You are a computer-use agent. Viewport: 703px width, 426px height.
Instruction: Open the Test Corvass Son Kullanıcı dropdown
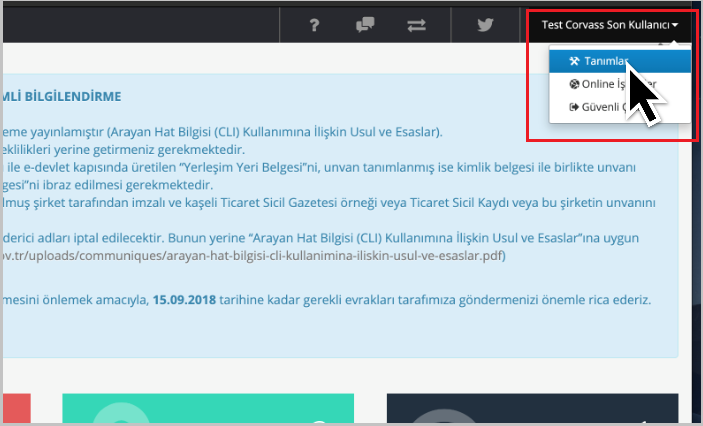point(610,25)
